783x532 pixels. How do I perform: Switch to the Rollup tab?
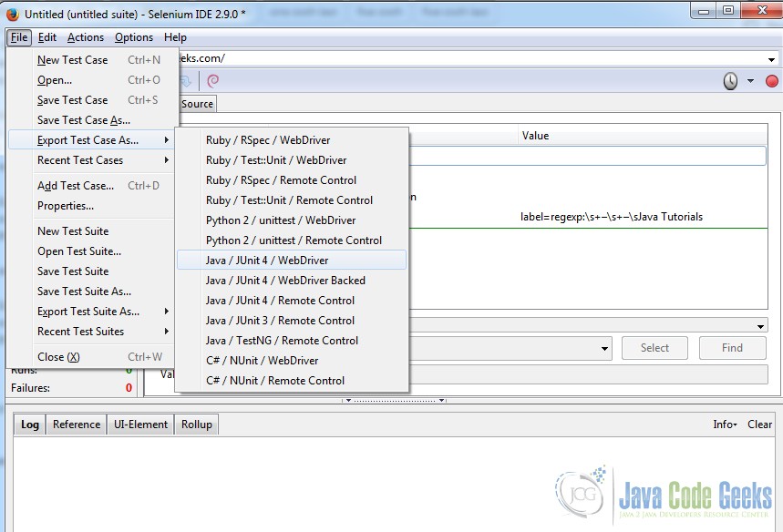tap(197, 425)
